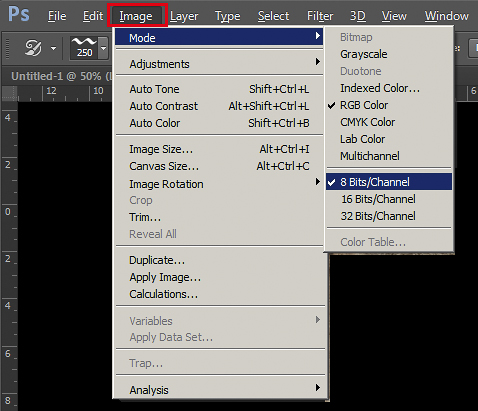478x411 pixels.
Task: Click the Alt+Ctrl+I shortcut text
Action: click(x=284, y=149)
